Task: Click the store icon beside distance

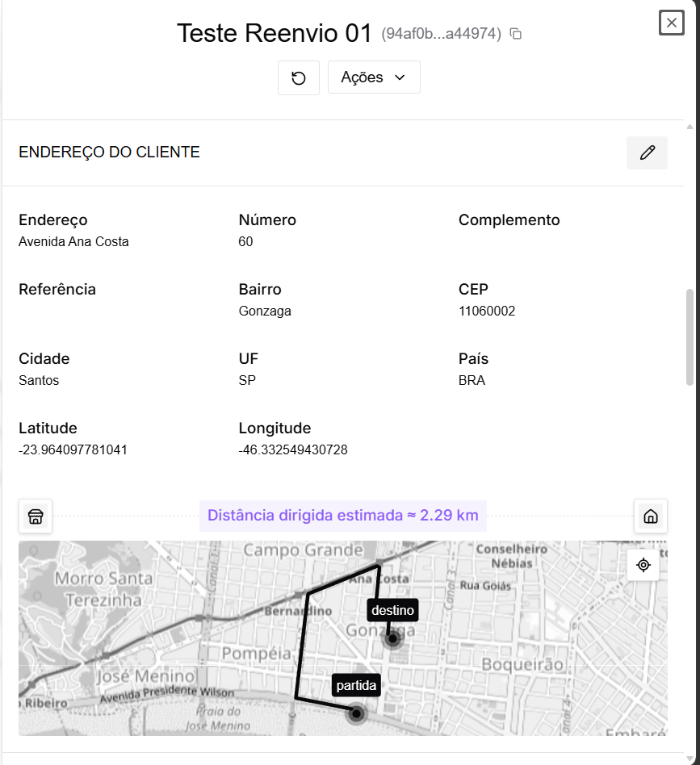Action: coord(36,516)
